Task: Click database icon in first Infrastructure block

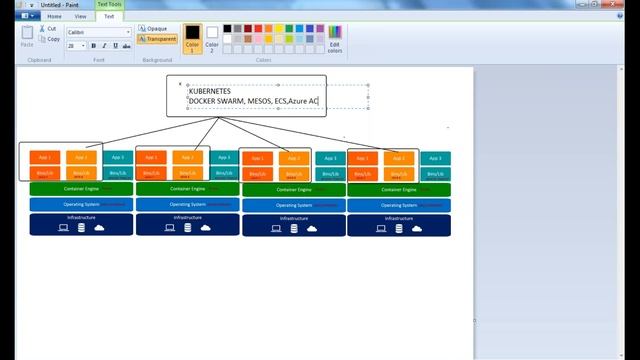Action: pyautogui.click(x=81, y=228)
